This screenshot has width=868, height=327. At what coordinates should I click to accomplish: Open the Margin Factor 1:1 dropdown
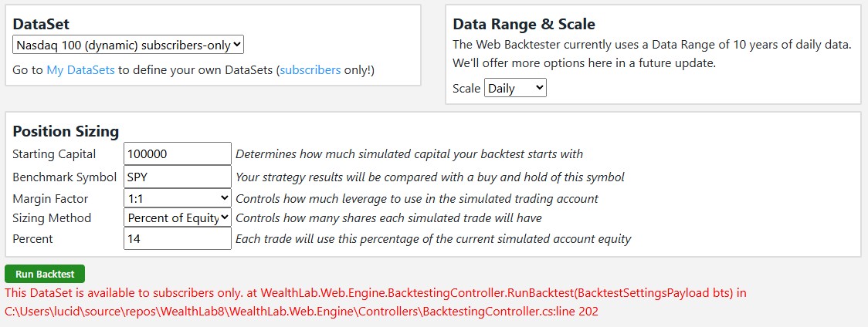click(x=178, y=198)
